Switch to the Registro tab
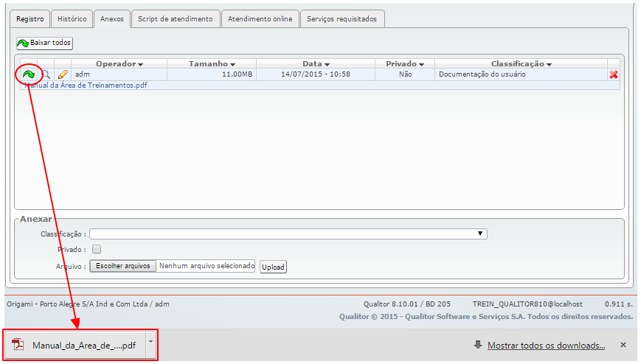 click(30, 18)
